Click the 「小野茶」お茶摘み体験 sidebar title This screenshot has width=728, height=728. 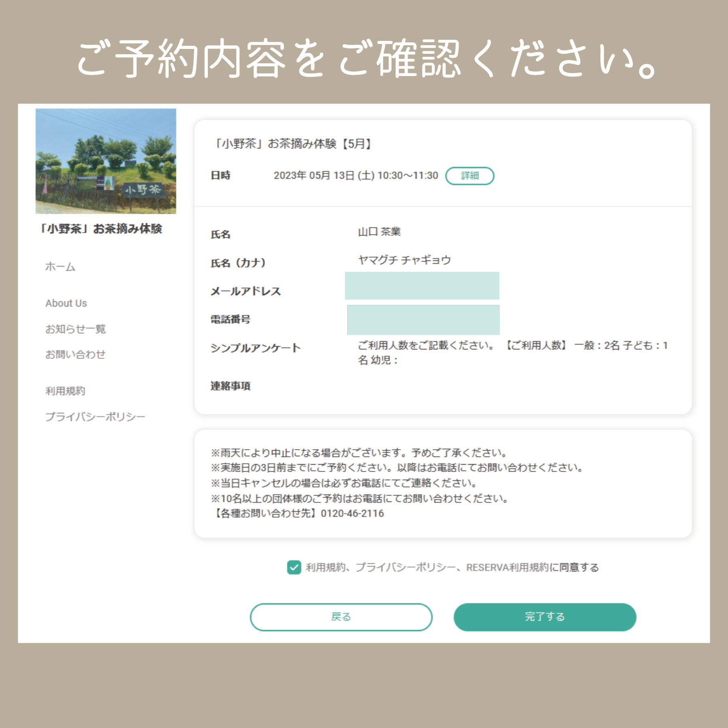pos(101,229)
